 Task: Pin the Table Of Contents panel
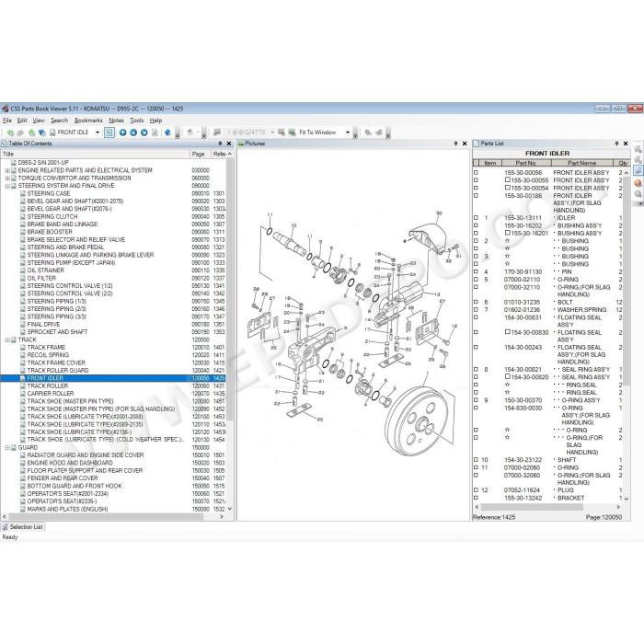click(220, 144)
